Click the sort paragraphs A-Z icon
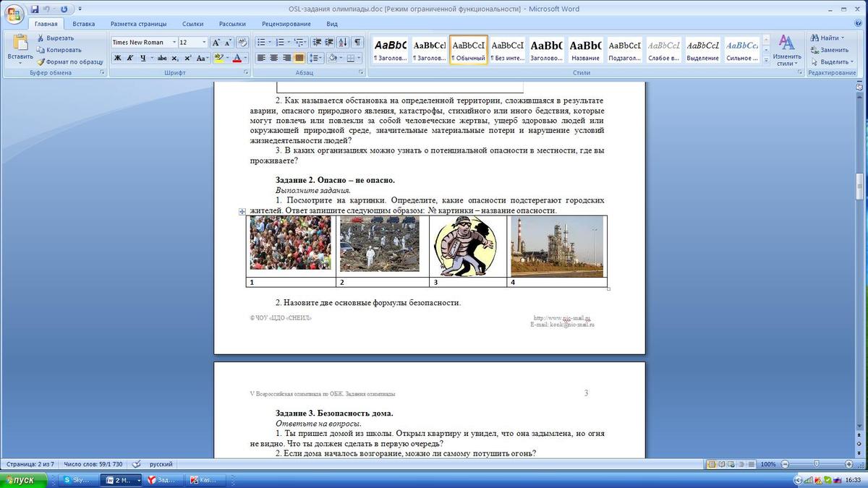This screenshot has height=488, width=868. point(343,43)
